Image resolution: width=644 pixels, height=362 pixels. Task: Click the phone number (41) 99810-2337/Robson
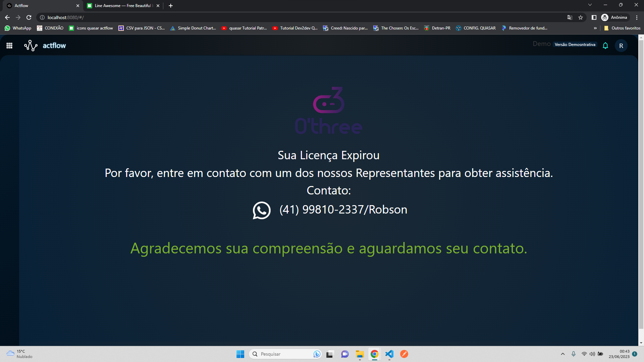point(343,209)
